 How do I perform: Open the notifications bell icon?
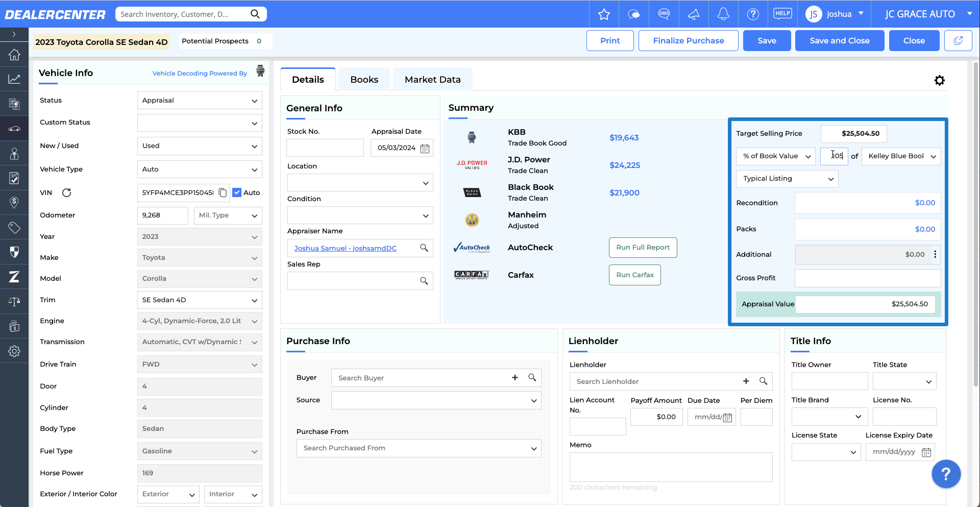pyautogui.click(x=723, y=14)
